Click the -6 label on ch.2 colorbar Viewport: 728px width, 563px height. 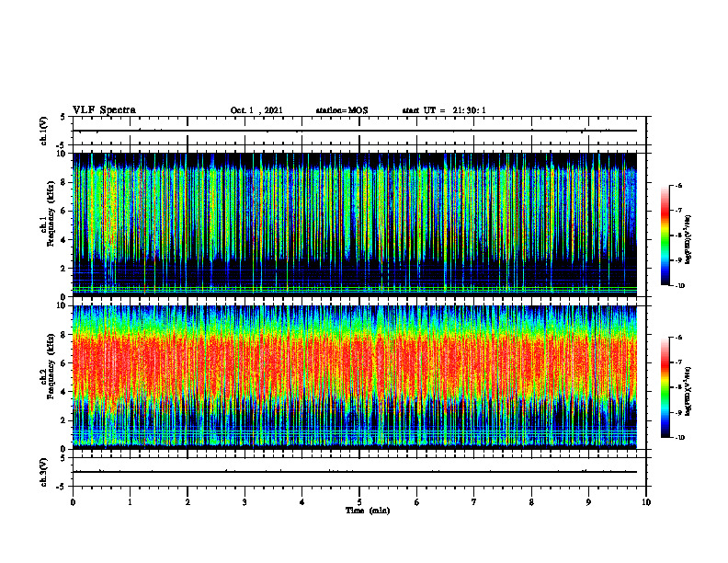679,338
